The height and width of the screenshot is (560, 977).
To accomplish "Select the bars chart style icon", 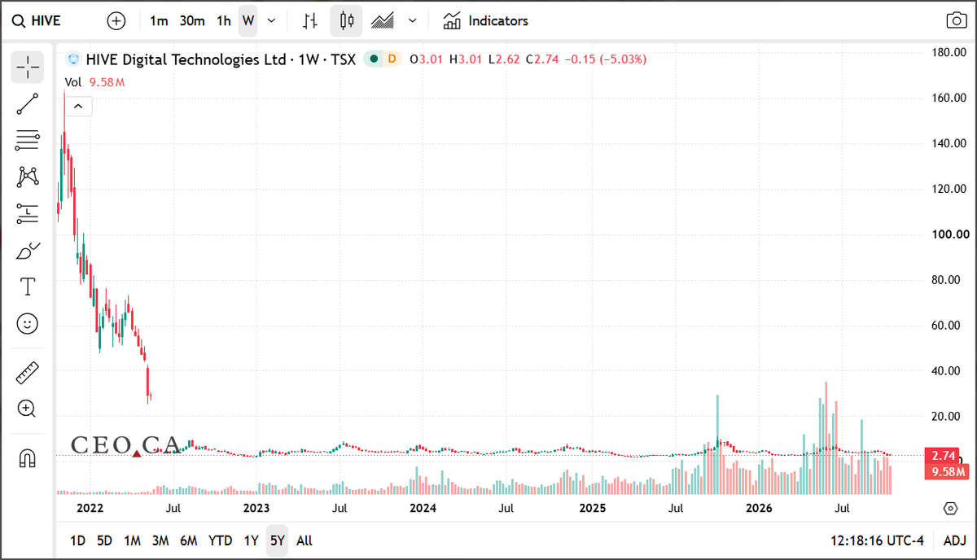I will 309,21.
